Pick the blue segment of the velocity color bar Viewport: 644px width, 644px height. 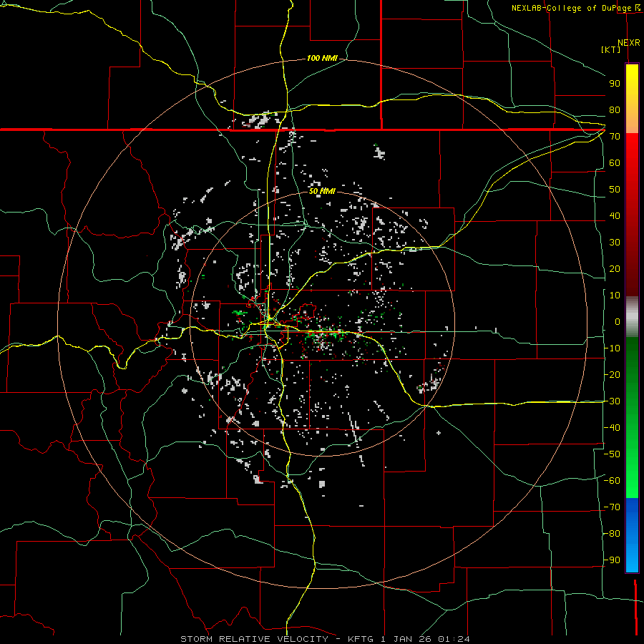(632, 535)
